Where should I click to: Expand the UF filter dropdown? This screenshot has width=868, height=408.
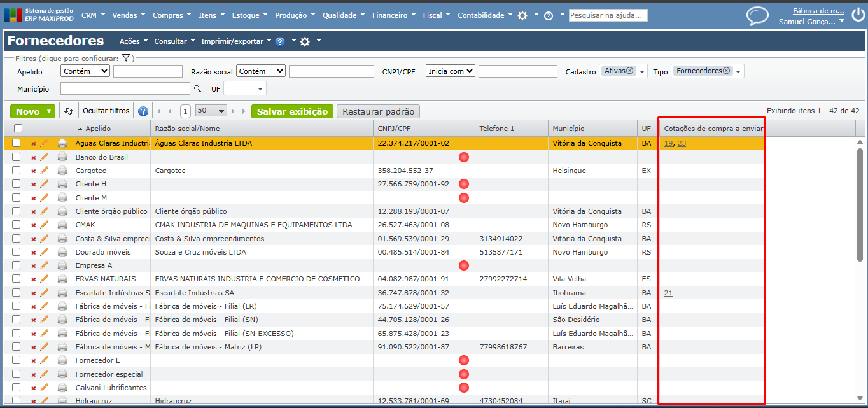pyautogui.click(x=245, y=89)
